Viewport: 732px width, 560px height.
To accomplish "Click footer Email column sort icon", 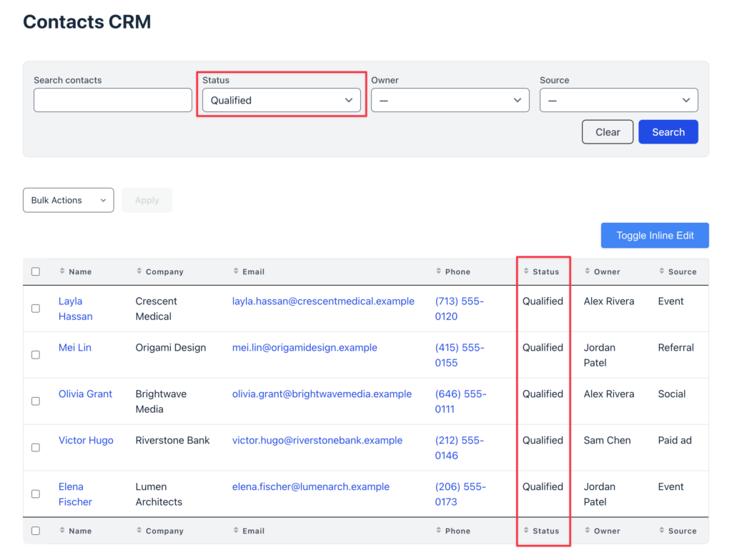I will (x=236, y=530).
